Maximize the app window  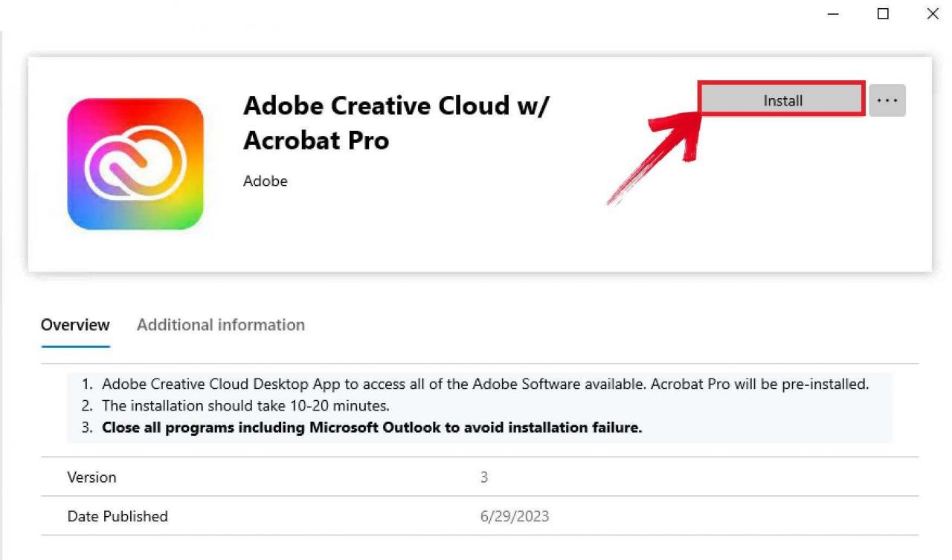pos(883,14)
